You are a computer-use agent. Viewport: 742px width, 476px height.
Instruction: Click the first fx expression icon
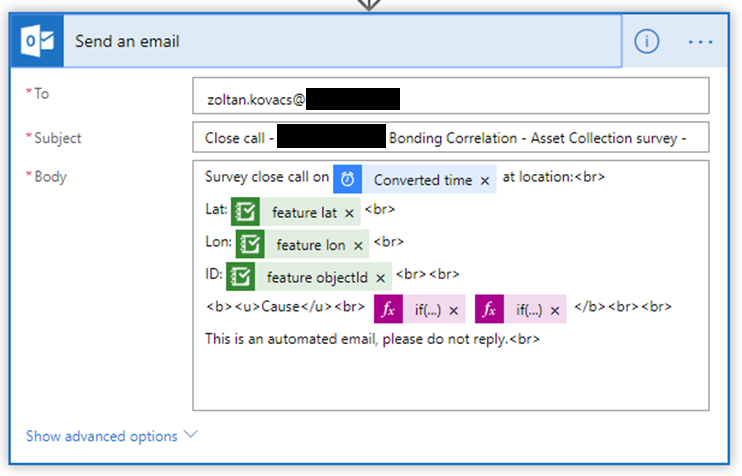coord(389,309)
